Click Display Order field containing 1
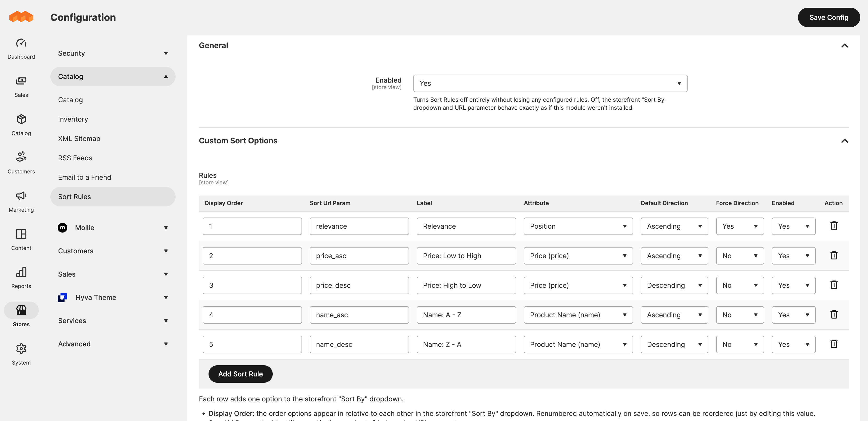Viewport: 868px width, 421px height. (252, 226)
